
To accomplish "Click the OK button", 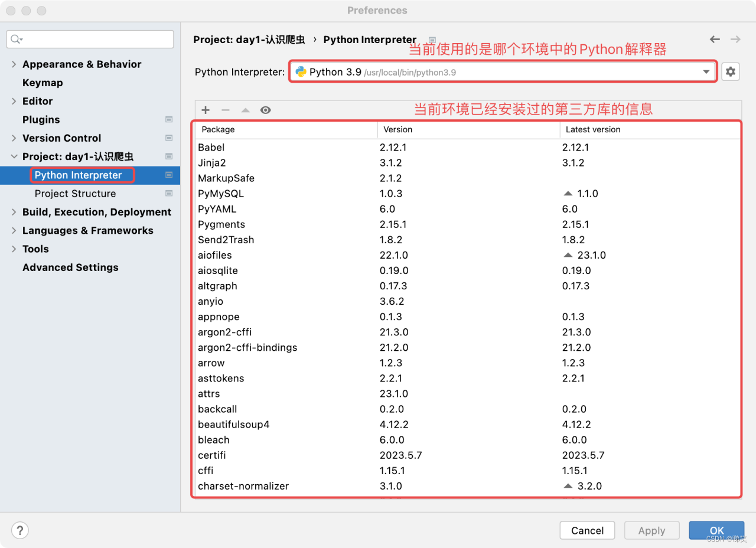I will coord(716,530).
